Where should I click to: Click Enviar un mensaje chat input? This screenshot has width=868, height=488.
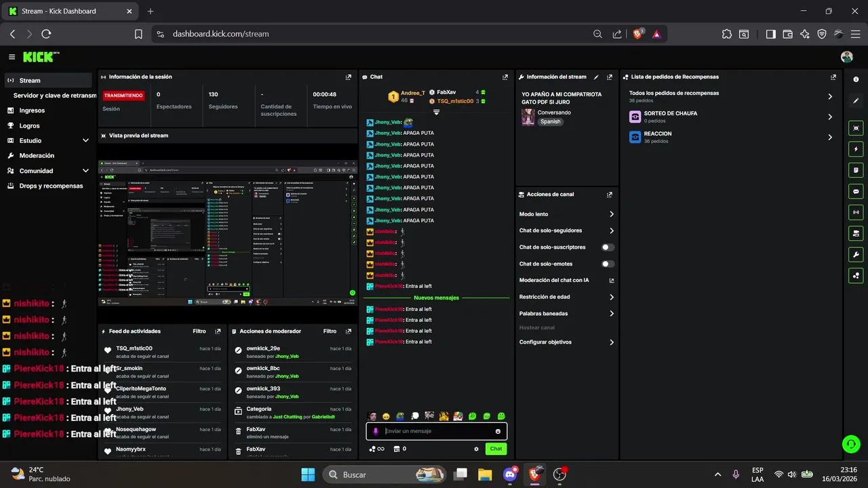(x=436, y=431)
